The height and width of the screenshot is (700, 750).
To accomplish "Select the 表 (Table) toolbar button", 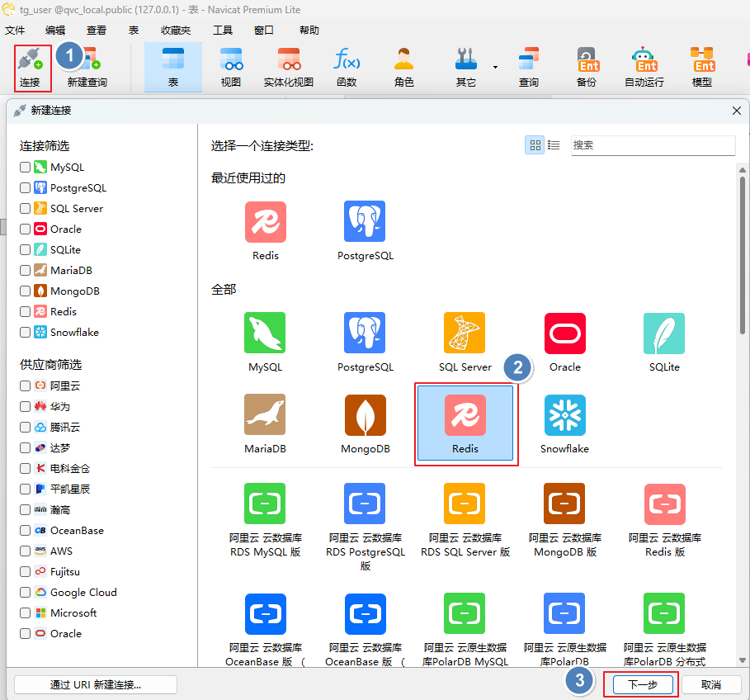I will click(x=173, y=68).
